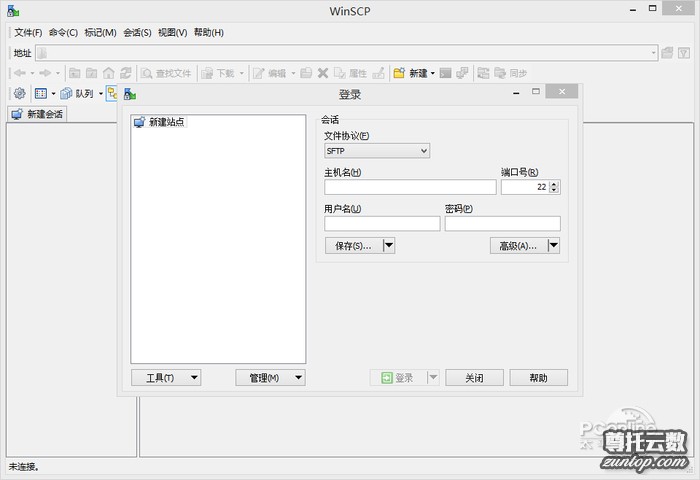Click the Synchronize (同步) toolbar button
This screenshot has width=700, height=480.
tap(511, 73)
